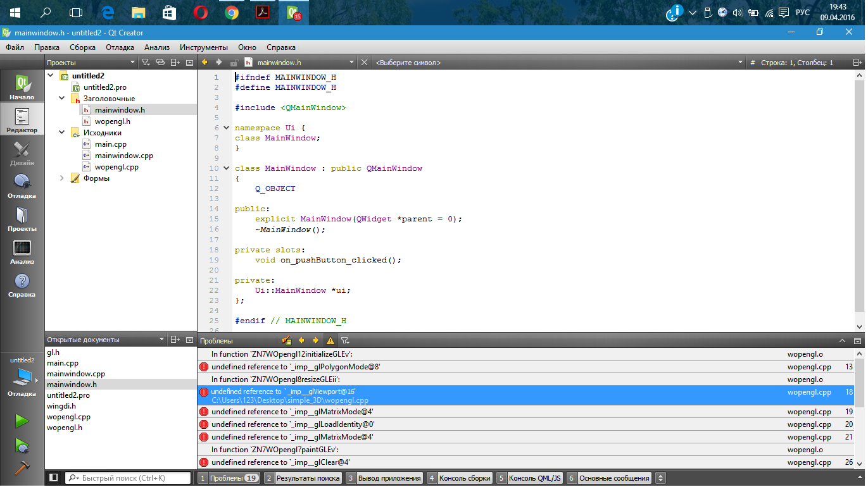Go forward in editor navigation history
The height and width of the screenshot is (487, 868).
point(219,63)
